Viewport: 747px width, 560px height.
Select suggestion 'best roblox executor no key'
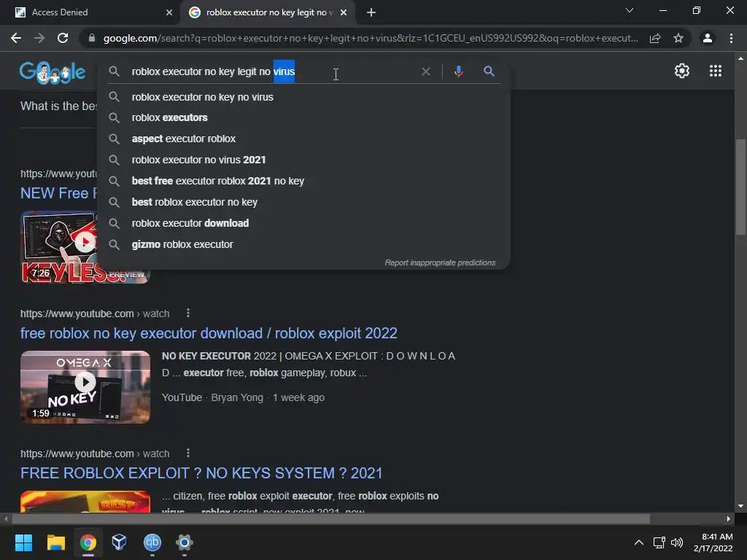click(x=304, y=202)
